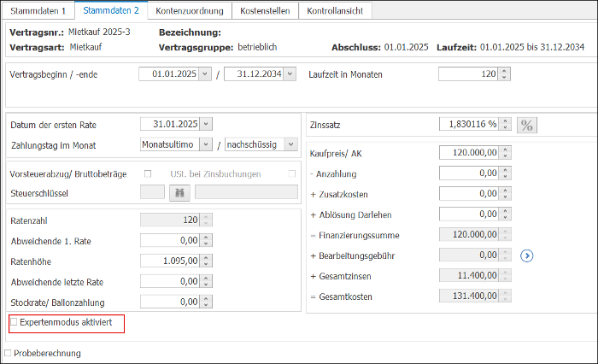The width and height of the screenshot is (598, 364).
Task: Click the header text Mietkauf 2025-3
Action: [99, 32]
